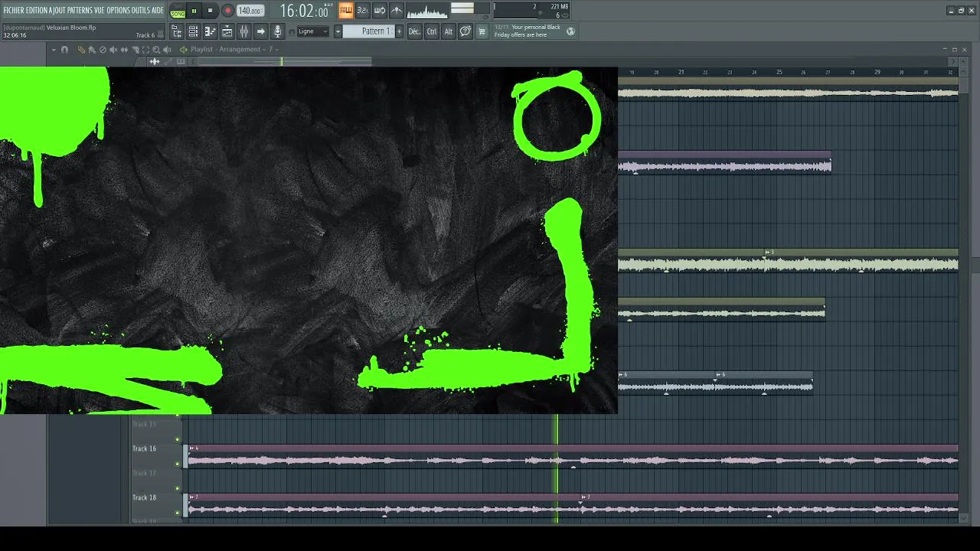Open the AIDE menu
The height and width of the screenshot is (551, 980).
[158, 10]
